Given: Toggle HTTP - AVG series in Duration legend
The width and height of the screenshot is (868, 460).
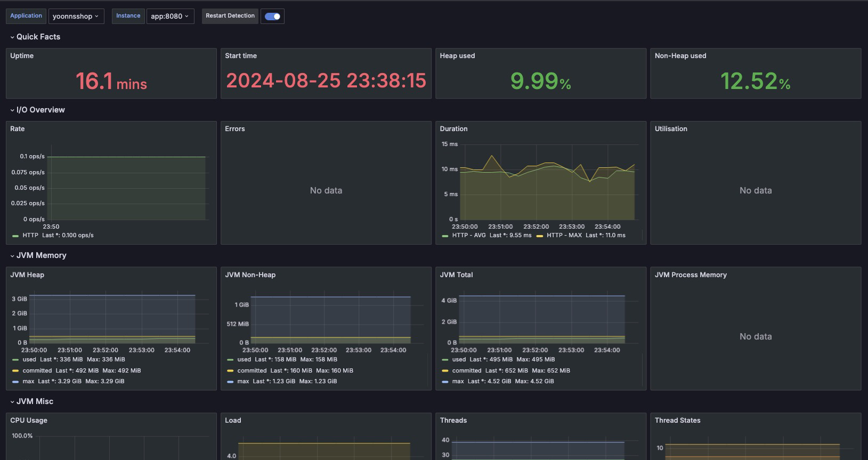Looking at the screenshot, I should pyautogui.click(x=469, y=235).
